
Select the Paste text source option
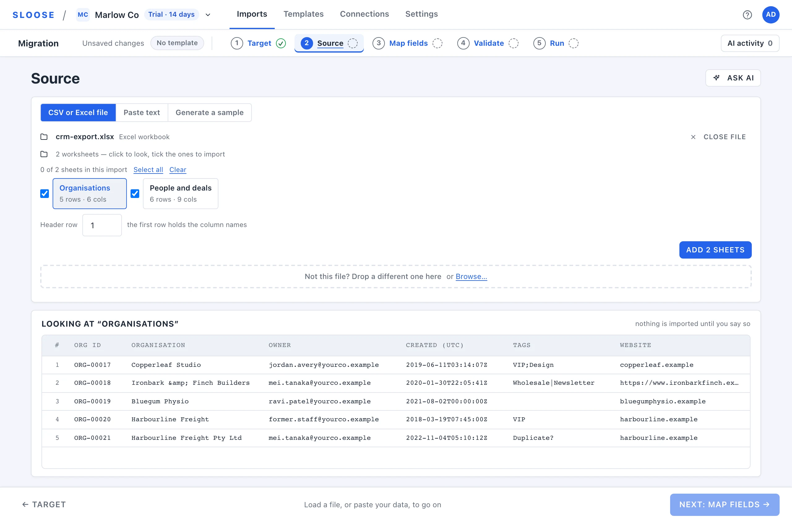tap(141, 112)
